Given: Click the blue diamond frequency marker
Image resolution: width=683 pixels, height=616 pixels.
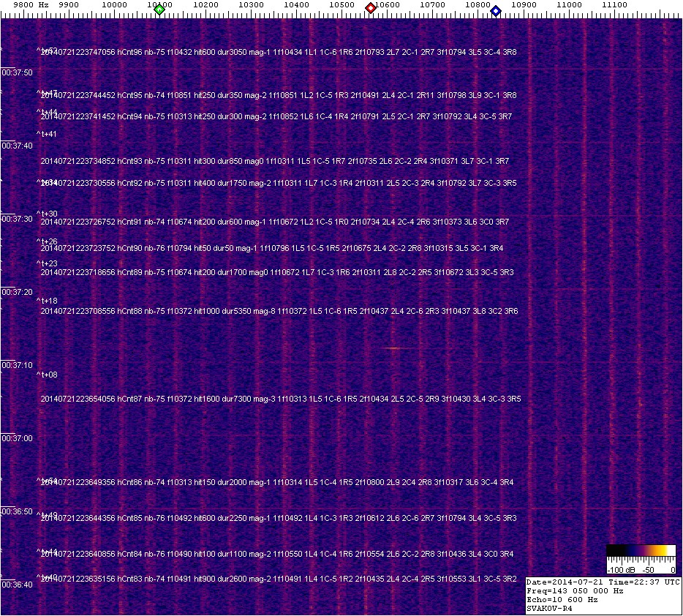Looking at the screenshot, I should pos(496,10).
